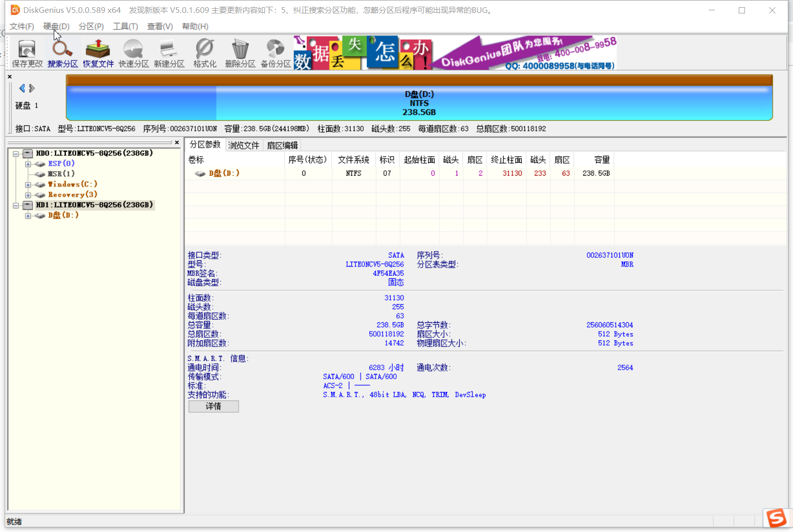Click the 保存更改 save changes toolbar icon

[x=27, y=53]
